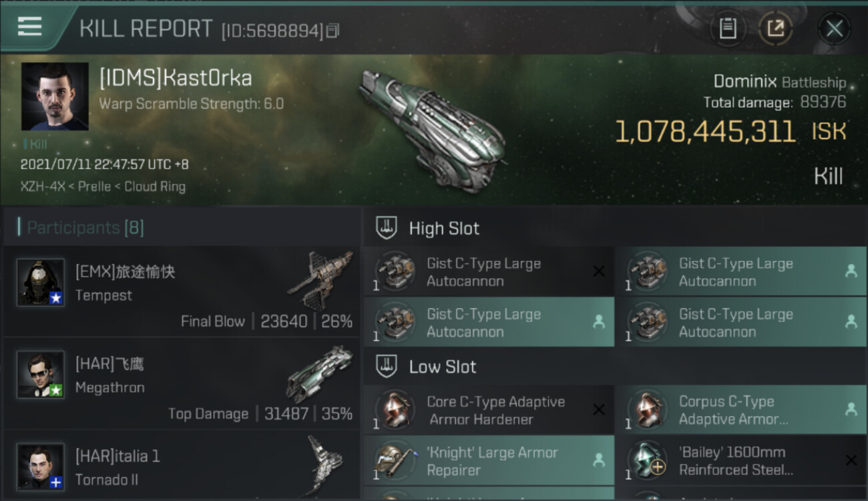View KastOrka's pilot portrait
868x501 pixels.
(x=55, y=96)
